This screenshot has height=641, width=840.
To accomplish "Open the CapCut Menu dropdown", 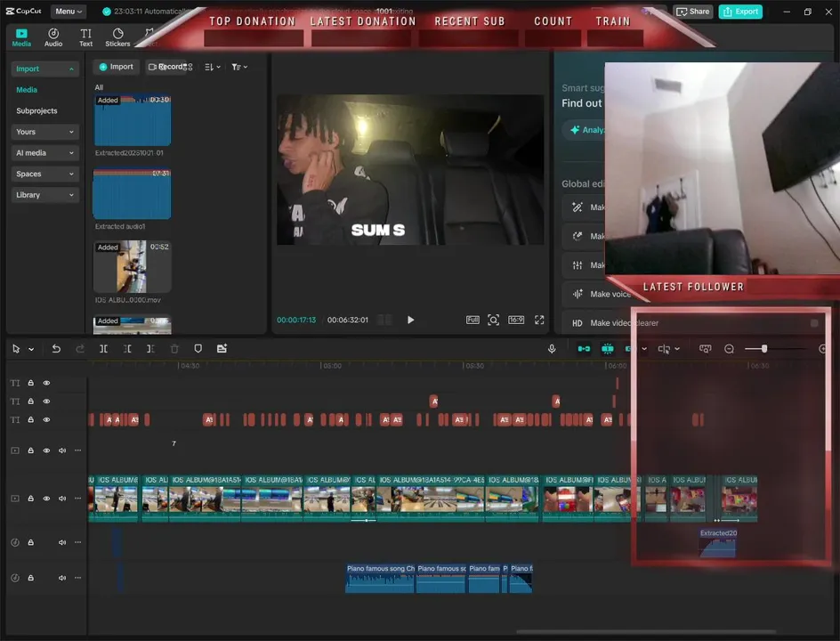I will point(69,12).
